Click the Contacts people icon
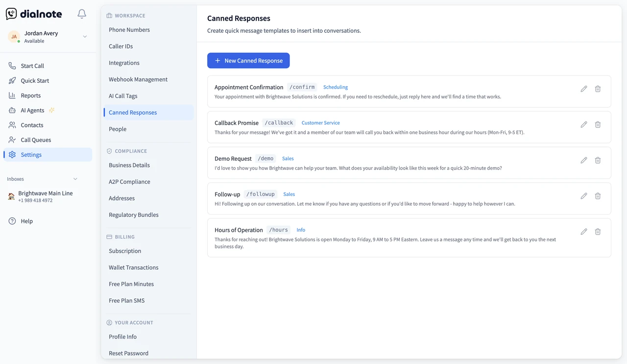 [x=12, y=125]
